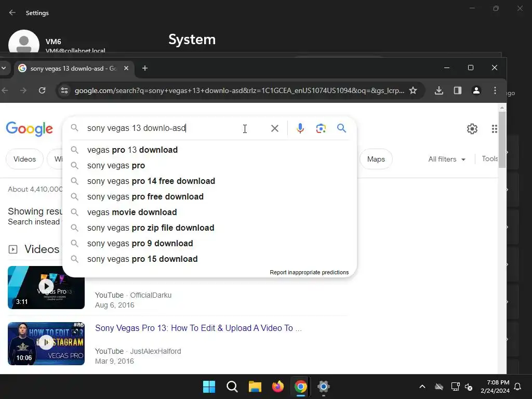Open Chrome profile menu
This screenshot has width=532, height=399.
(x=476, y=90)
